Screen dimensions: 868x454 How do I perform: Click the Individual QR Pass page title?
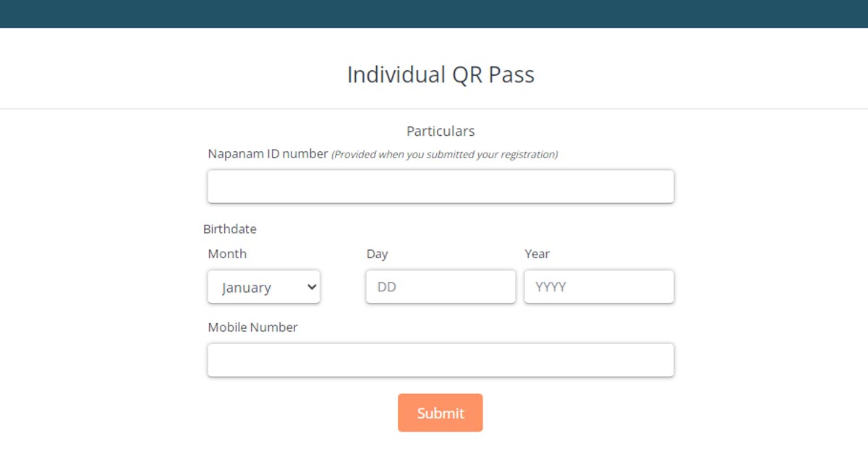pyautogui.click(x=441, y=74)
